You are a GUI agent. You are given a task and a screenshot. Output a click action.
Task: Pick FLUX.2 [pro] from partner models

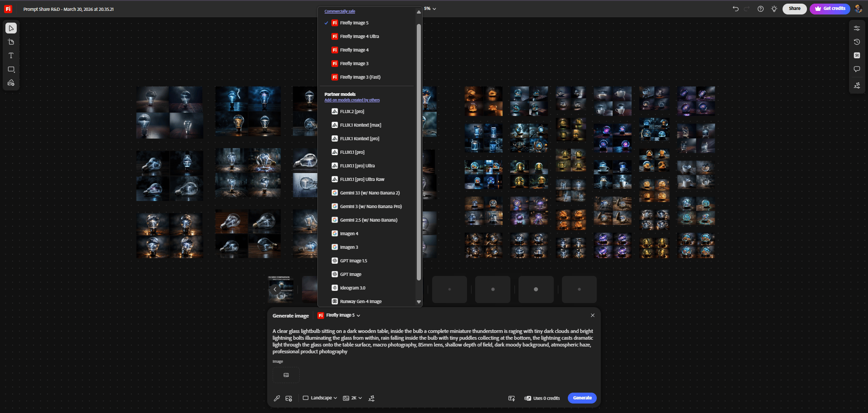coord(352,112)
